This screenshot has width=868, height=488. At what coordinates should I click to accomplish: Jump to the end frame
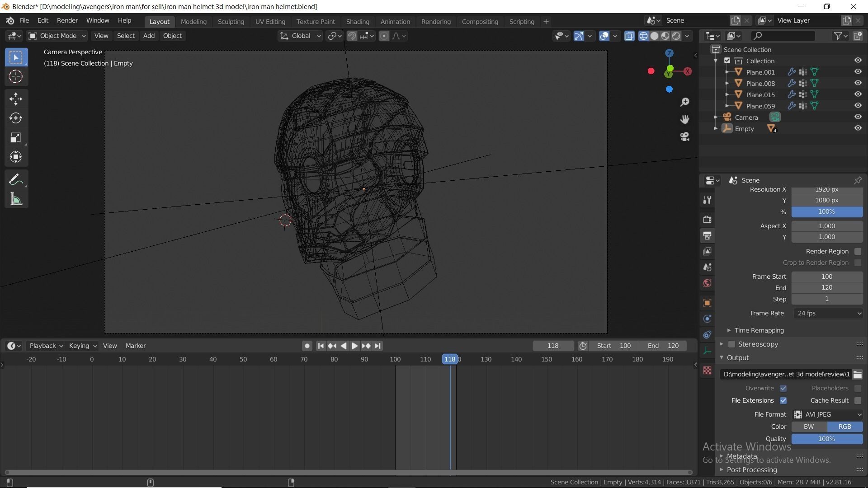pyautogui.click(x=378, y=346)
